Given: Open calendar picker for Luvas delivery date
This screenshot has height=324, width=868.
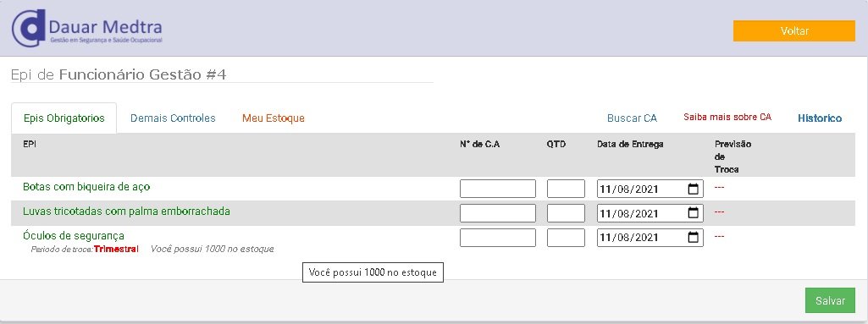Looking at the screenshot, I should (x=693, y=213).
